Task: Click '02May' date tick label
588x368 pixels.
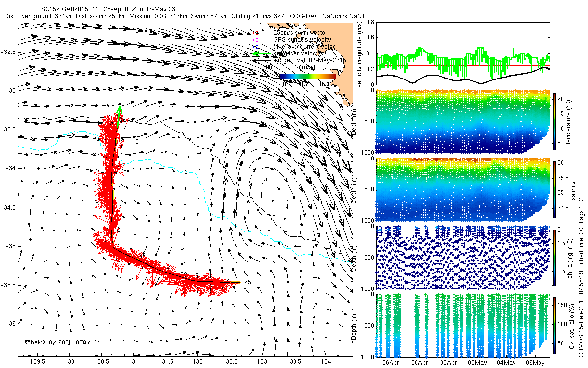Action: pos(477,363)
